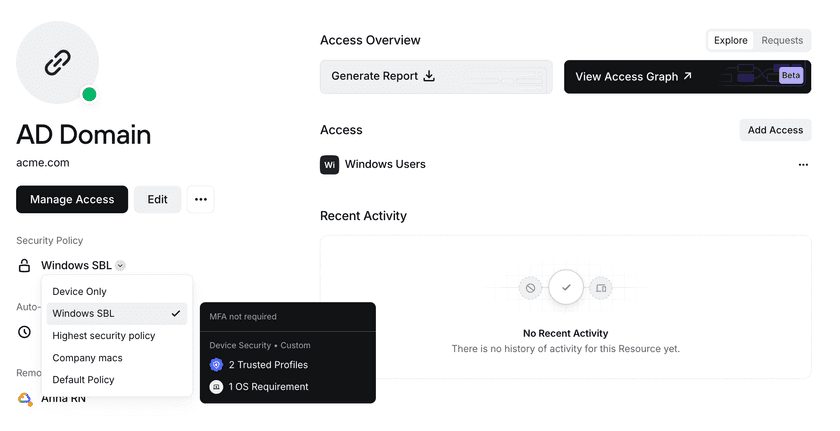Screen dimensions: 840x431
Task: Select Highest security policy from list
Action: point(104,336)
